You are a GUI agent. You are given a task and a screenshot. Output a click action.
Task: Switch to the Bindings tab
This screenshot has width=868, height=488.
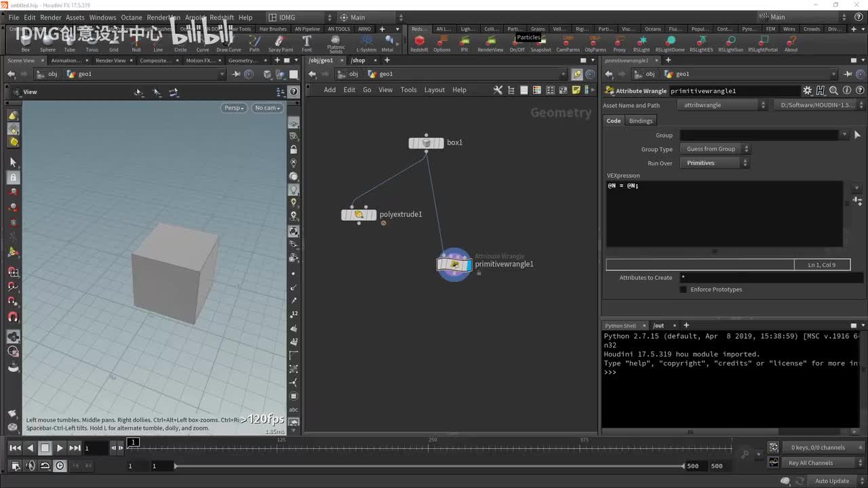[640, 121]
